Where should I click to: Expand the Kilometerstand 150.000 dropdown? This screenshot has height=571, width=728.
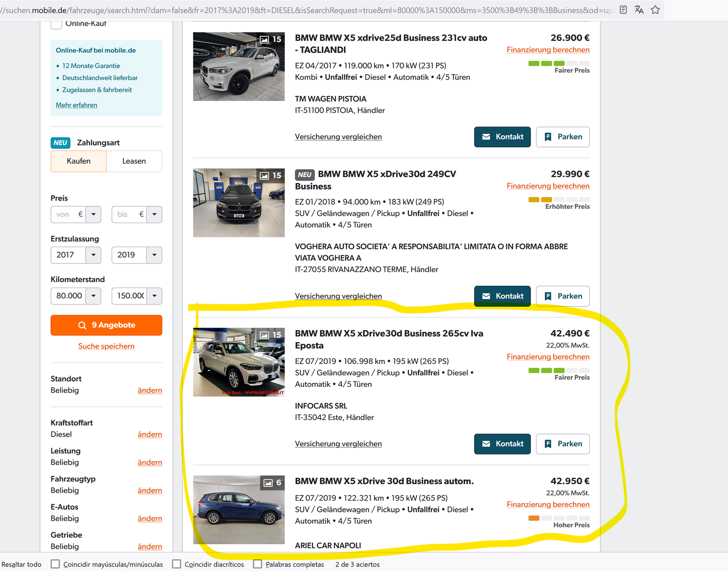pos(154,296)
